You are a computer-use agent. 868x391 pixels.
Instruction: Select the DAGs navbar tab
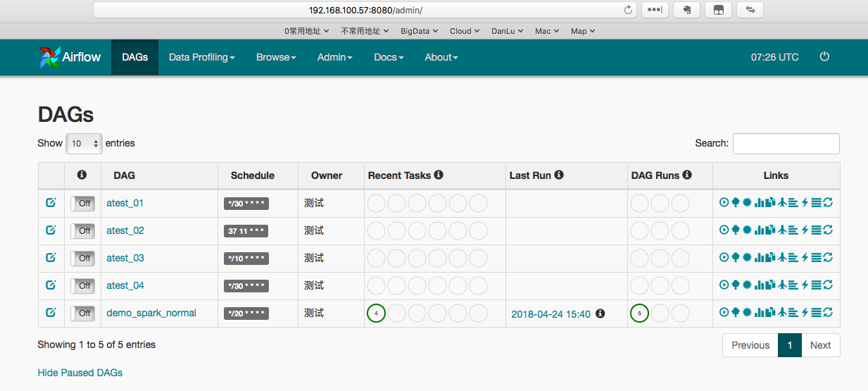click(x=134, y=57)
